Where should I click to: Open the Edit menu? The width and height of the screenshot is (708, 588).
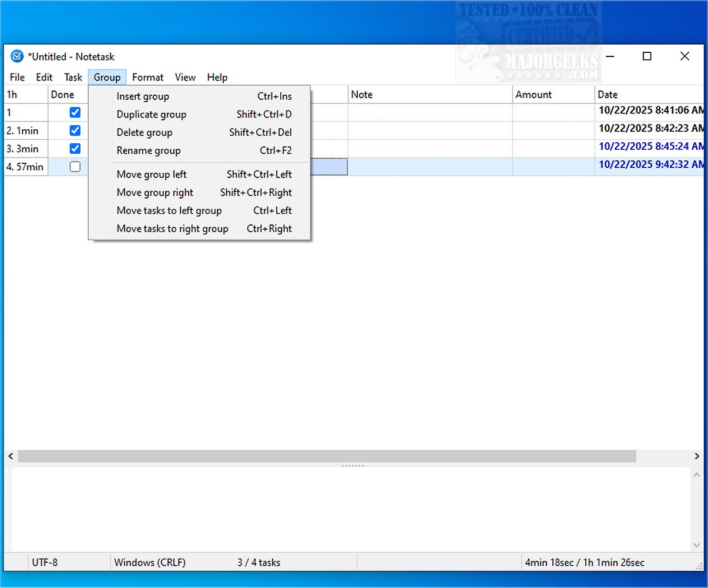click(x=44, y=77)
